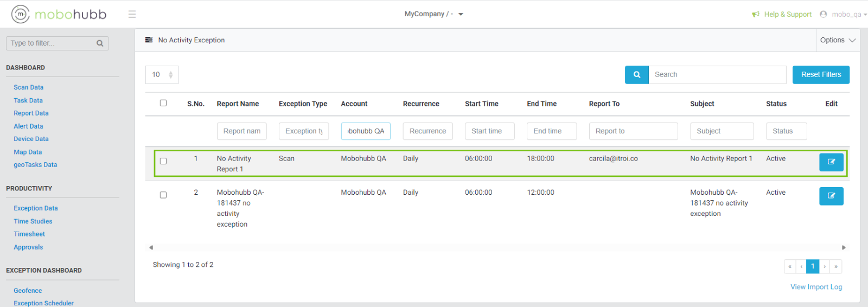Screen dimensions: 868x307
Task: Open the View Import Log link
Action: (816, 287)
